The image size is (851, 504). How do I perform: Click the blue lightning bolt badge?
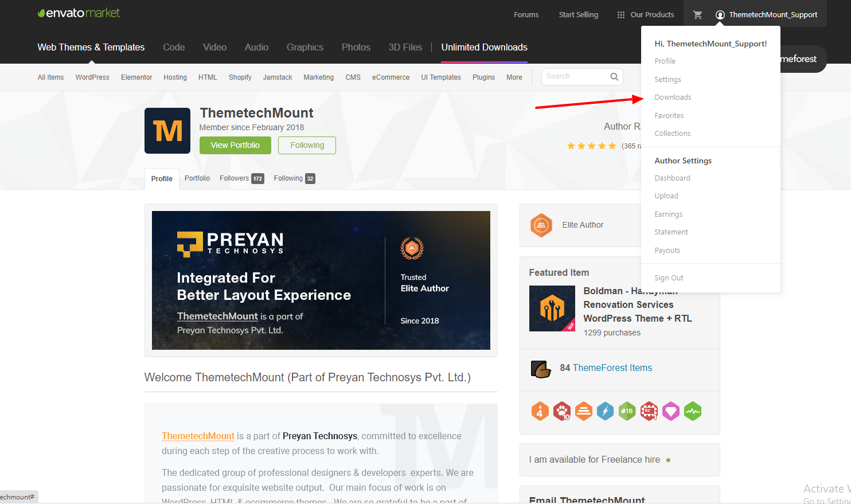[x=606, y=411]
